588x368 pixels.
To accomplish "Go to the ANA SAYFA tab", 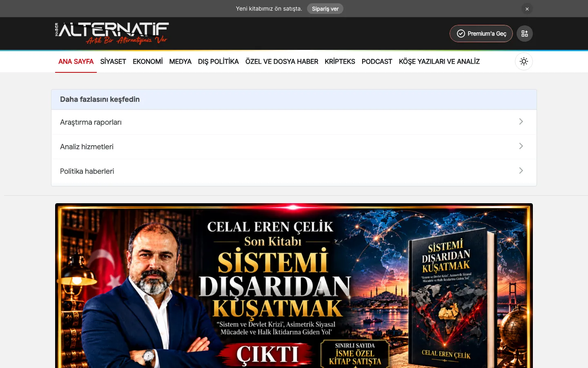I will 76,61.
